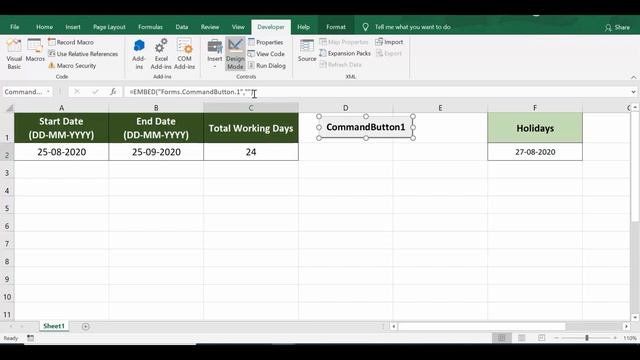Click the Enter formula checkmark

point(95,92)
